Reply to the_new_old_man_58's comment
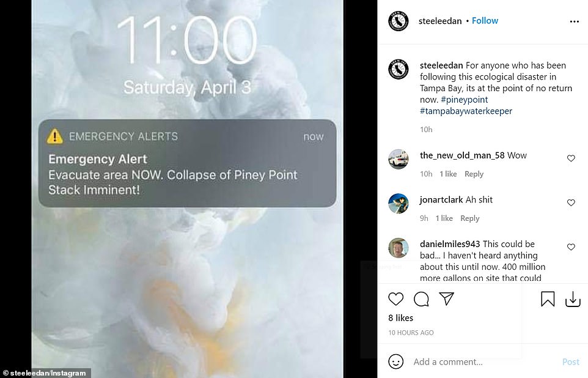The height and width of the screenshot is (378, 588). point(474,174)
